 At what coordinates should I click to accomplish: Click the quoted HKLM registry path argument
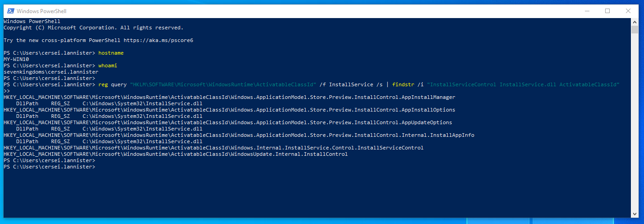click(223, 84)
